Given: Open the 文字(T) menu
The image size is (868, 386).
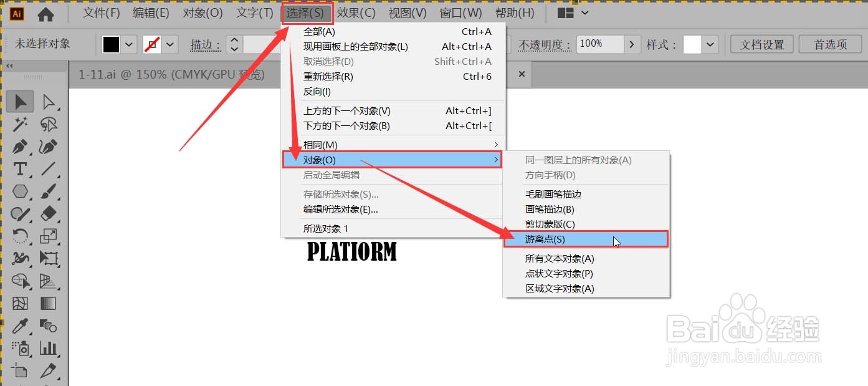Looking at the screenshot, I should pyautogui.click(x=254, y=12).
